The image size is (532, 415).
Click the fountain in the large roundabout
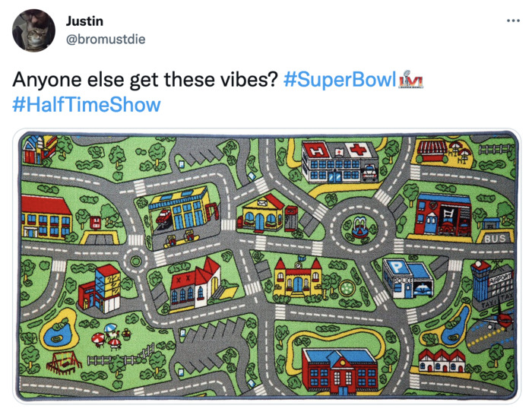[359, 227]
